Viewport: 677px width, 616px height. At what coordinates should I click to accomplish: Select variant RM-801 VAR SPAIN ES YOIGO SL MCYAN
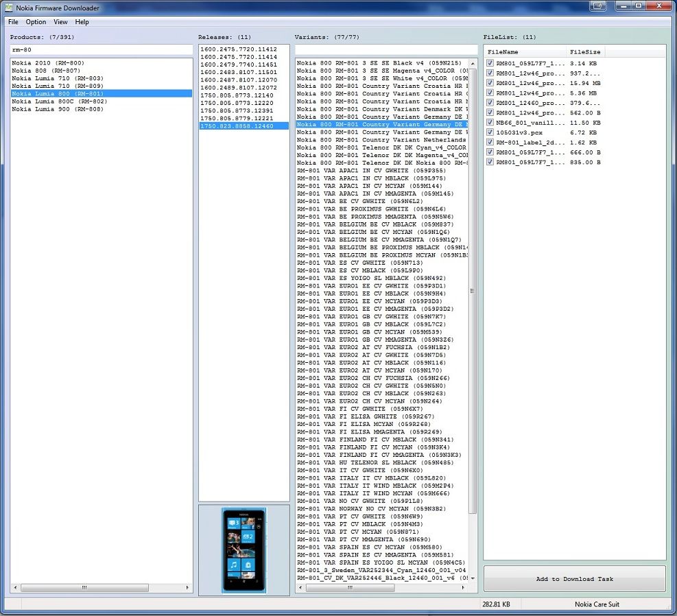click(382, 562)
